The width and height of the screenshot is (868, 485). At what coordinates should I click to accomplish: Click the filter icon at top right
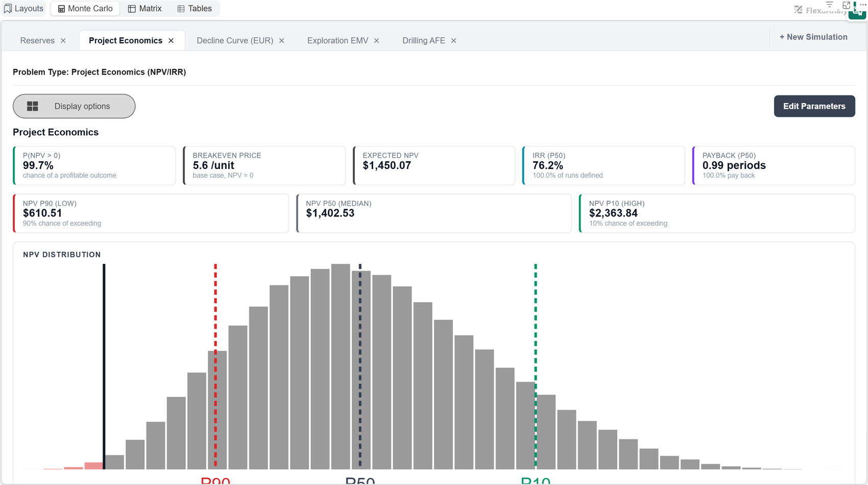click(830, 4)
